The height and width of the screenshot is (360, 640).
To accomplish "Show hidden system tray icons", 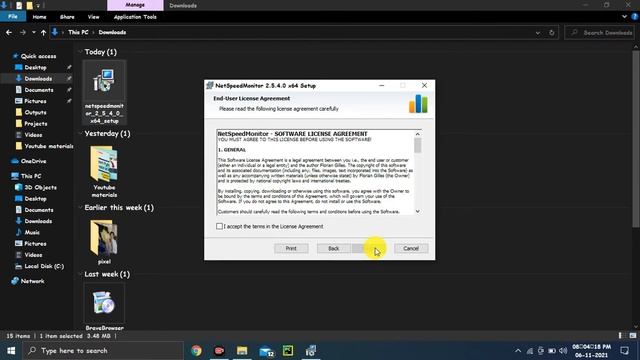I will 518,351.
